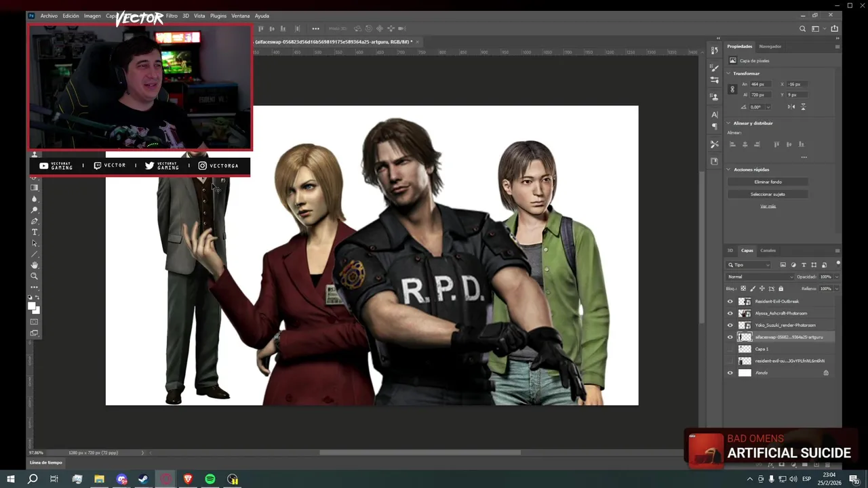Viewport: 868px width, 488px height.
Task: Align horizontal centers
Action: 745,144
